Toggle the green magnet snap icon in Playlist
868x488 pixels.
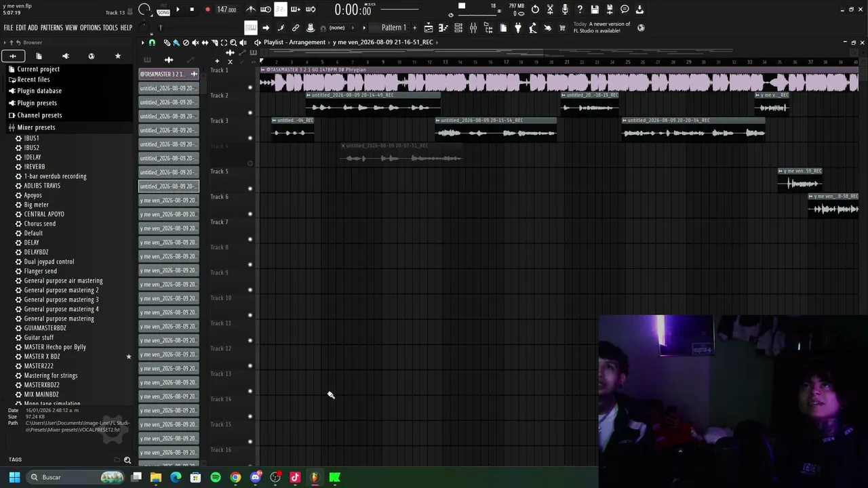(152, 43)
